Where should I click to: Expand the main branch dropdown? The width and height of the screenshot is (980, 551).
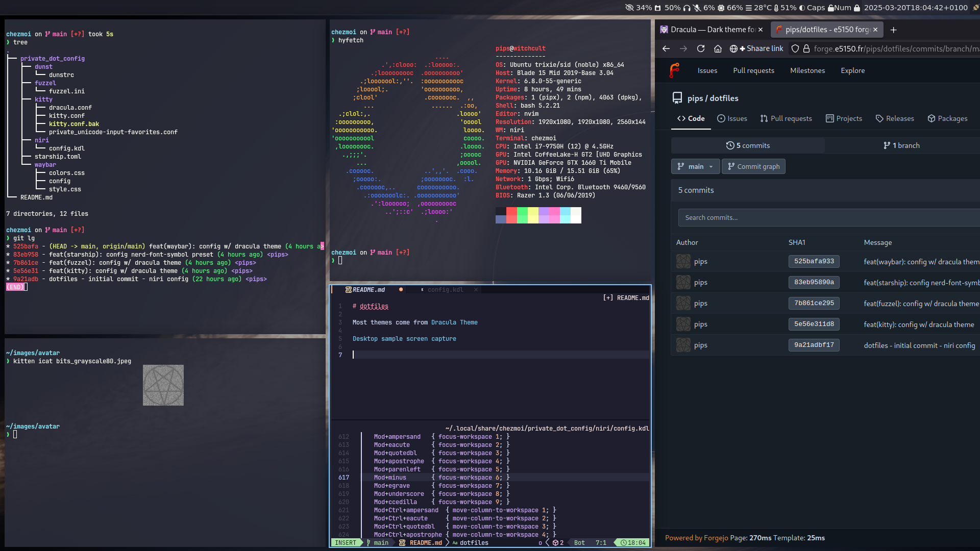pyautogui.click(x=695, y=166)
